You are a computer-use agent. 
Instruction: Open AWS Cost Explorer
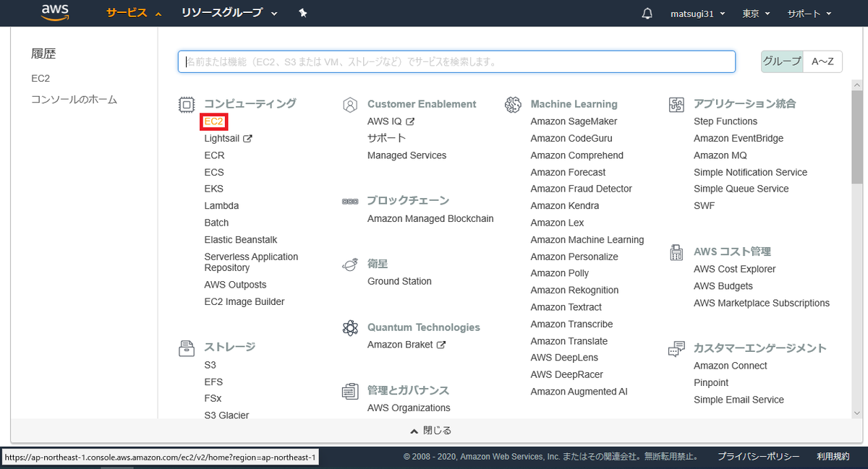click(x=735, y=269)
